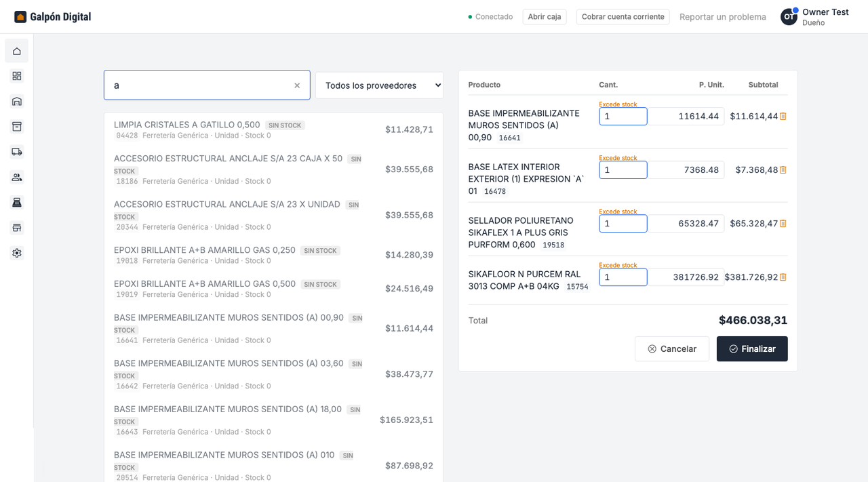Open the settings gear icon in sidebar

pyautogui.click(x=17, y=253)
